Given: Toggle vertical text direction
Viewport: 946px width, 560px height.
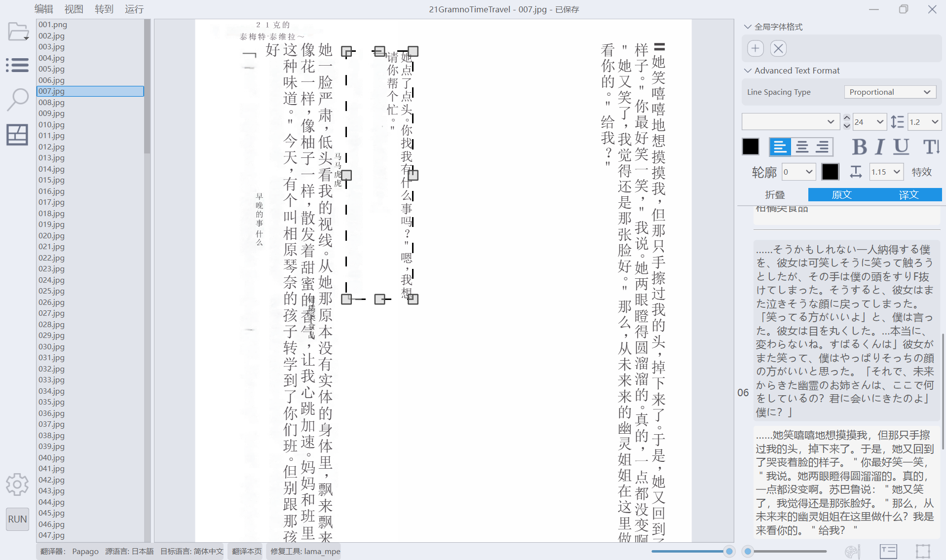Looking at the screenshot, I should (x=931, y=147).
